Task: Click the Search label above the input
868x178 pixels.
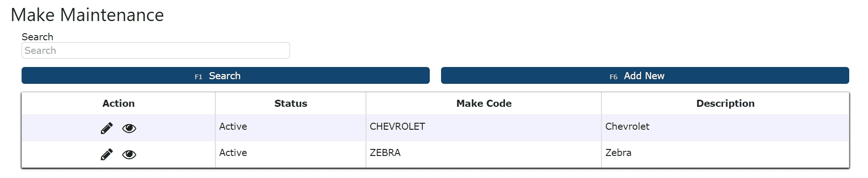Action: tap(38, 37)
